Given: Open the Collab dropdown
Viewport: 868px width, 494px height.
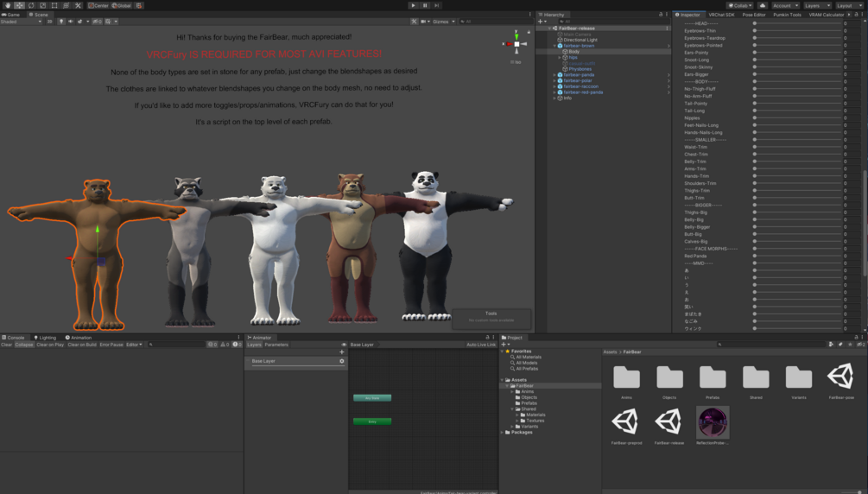Looking at the screenshot, I should (740, 5).
